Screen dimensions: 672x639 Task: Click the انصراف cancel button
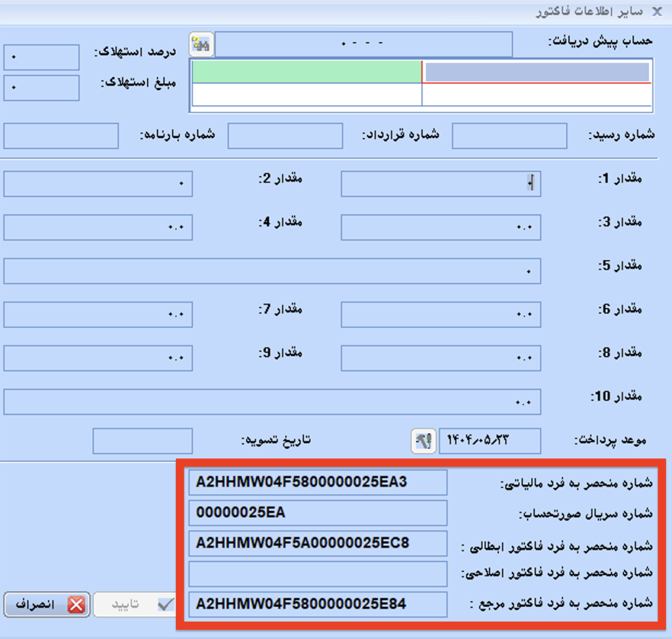click(x=47, y=605)
